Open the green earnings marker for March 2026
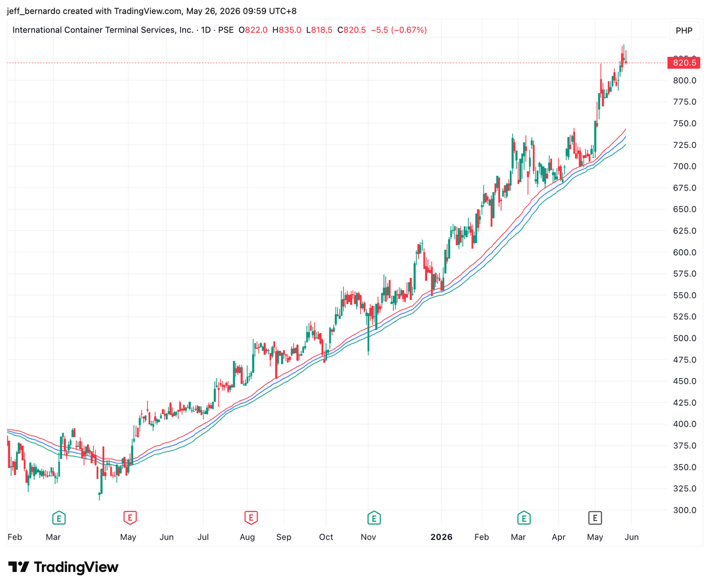710x588 pixels. tap(523, 518)
